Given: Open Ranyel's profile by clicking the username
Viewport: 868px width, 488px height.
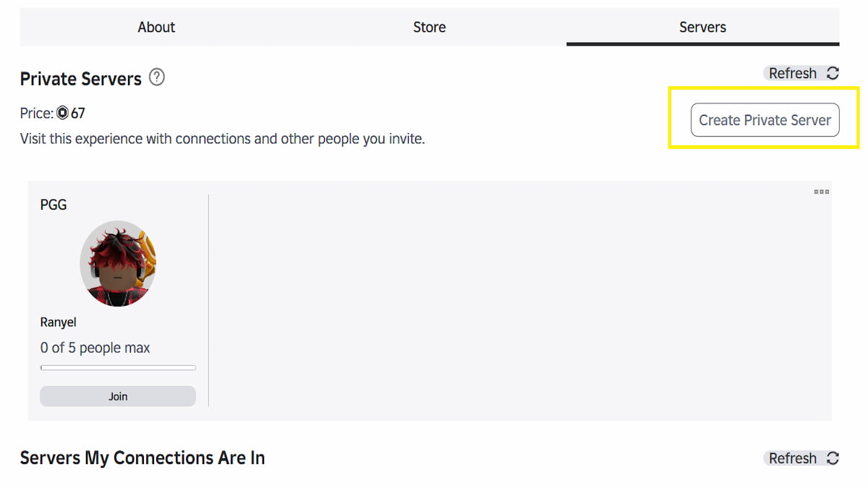Looking at the screenshot, I should pos(58,322).
